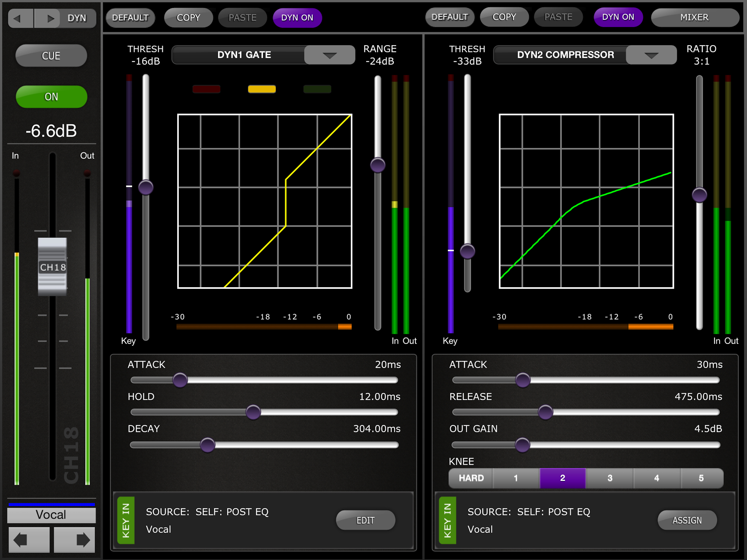Click the DYN1 ATTACK slider knob
747x560 pixels.
click(x=180, y=380)
